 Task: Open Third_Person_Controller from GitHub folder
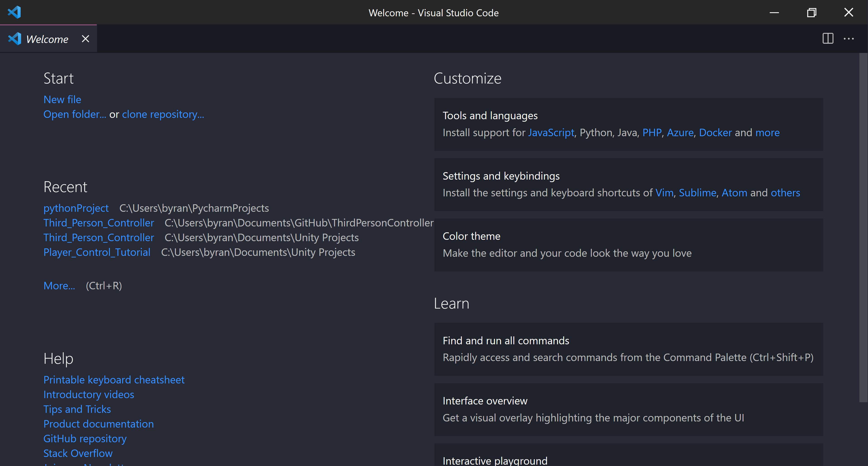click(x=99, y=223)
